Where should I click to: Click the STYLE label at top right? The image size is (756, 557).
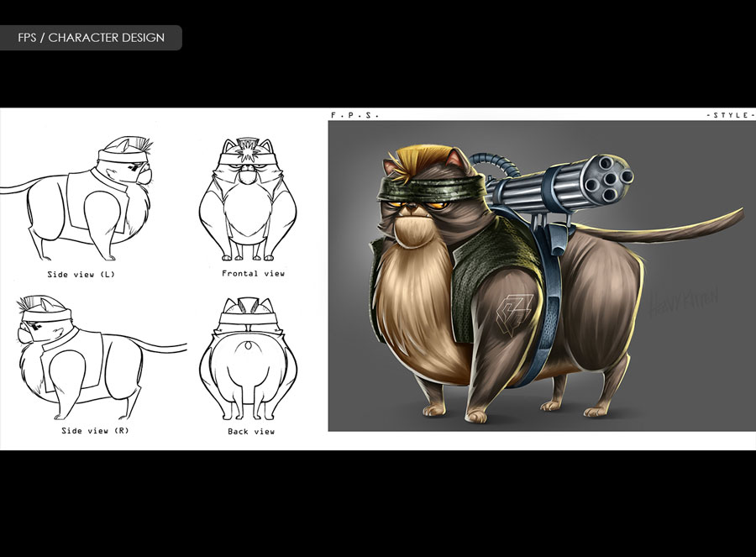[724, 114]
